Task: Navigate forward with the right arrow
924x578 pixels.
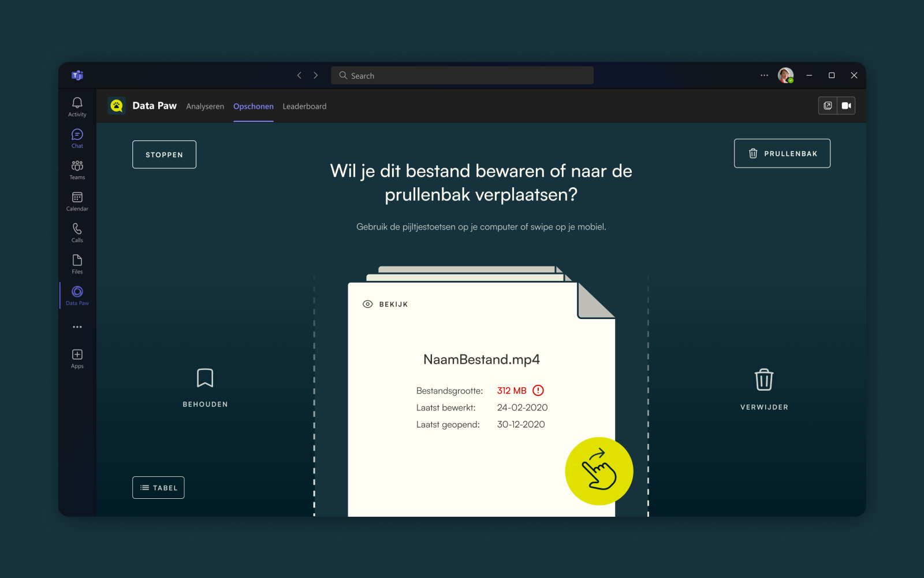Action: coord(315,75)
